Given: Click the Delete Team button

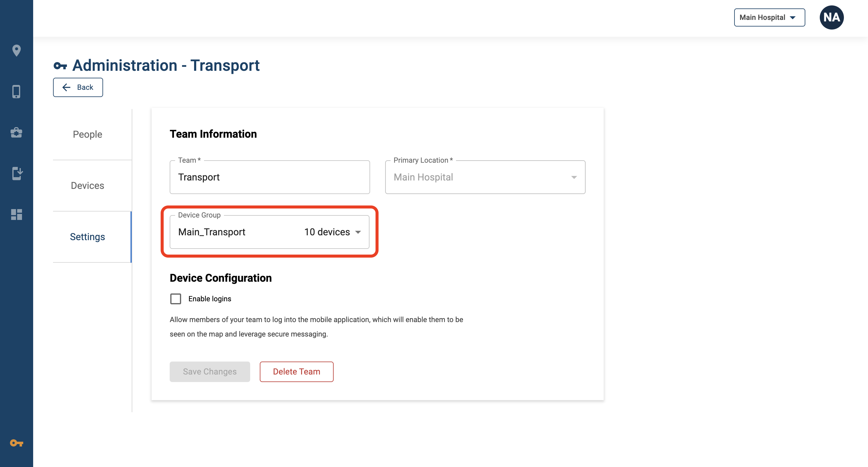Looking at the screenshot, I should 297,372.
